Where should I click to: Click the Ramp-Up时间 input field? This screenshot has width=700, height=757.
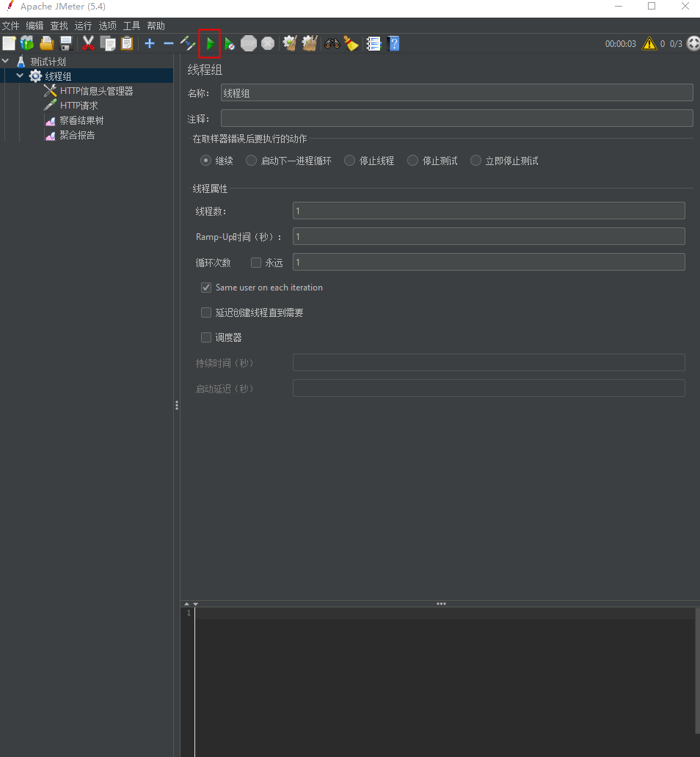[489, 236]
